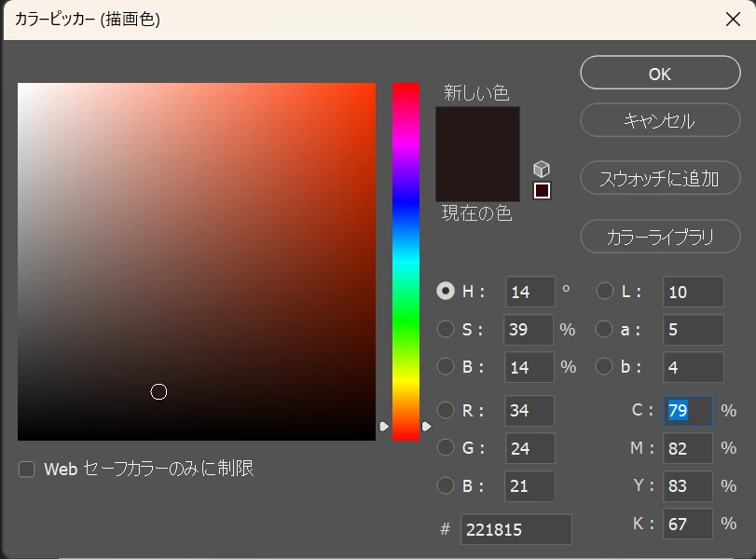Select the R red radio button
The height and width of the screenshot is (559, 756).
[446, 410]
